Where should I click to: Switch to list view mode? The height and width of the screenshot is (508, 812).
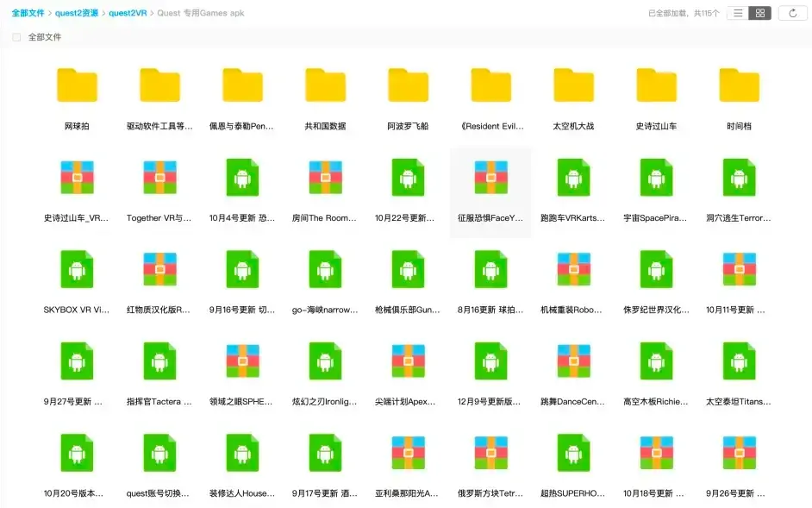[737, 13]
